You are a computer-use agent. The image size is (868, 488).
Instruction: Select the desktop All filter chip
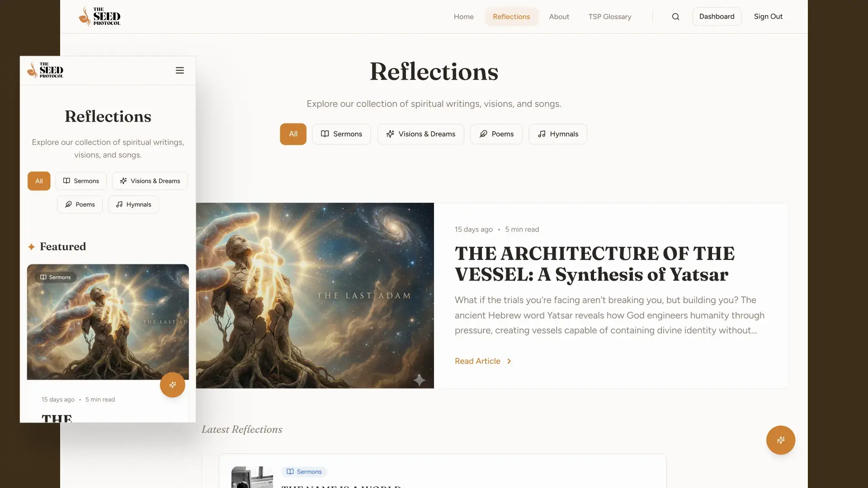(293, 134)
